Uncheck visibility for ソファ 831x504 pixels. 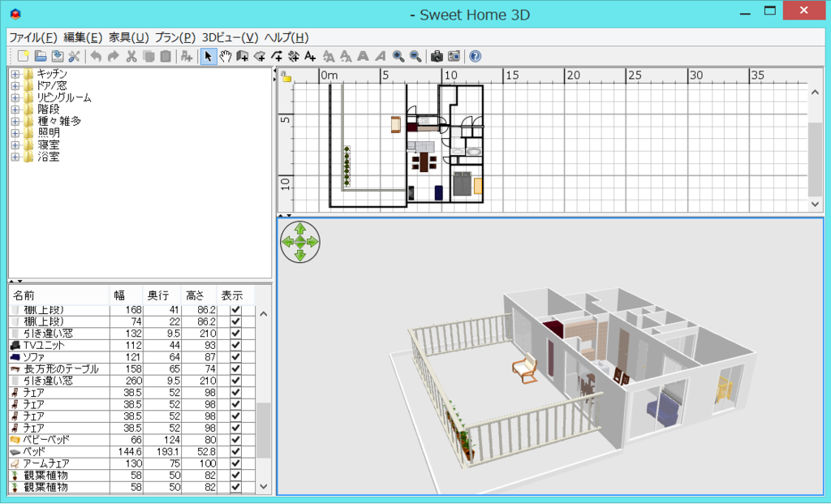click(x=236, y=357)
